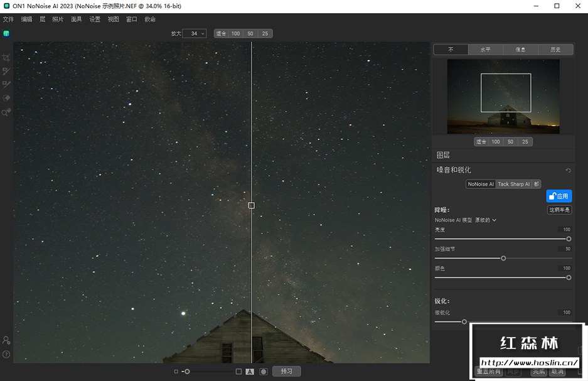Click the reset arrow beside 噪音和锐化
The image size is (588, 381).
568,170
